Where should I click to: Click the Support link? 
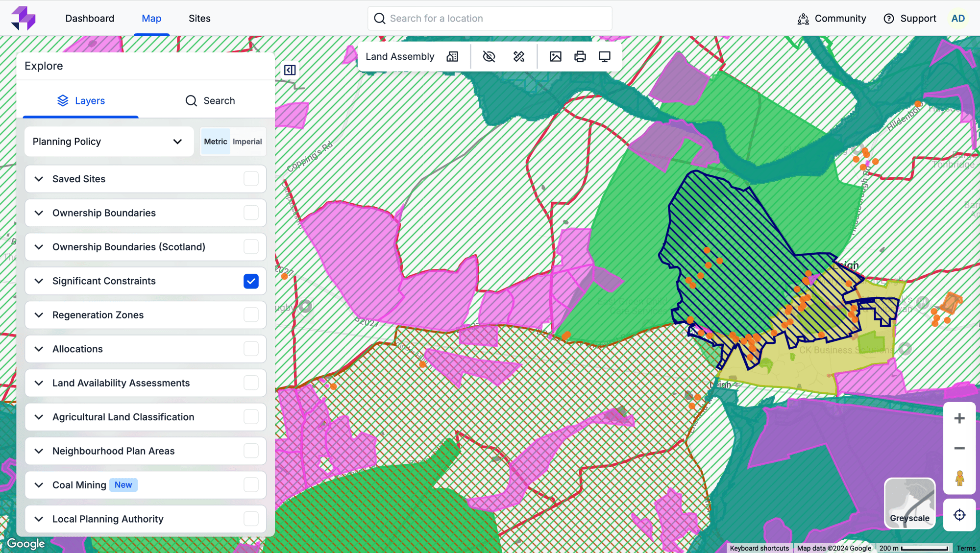[918, 19]
